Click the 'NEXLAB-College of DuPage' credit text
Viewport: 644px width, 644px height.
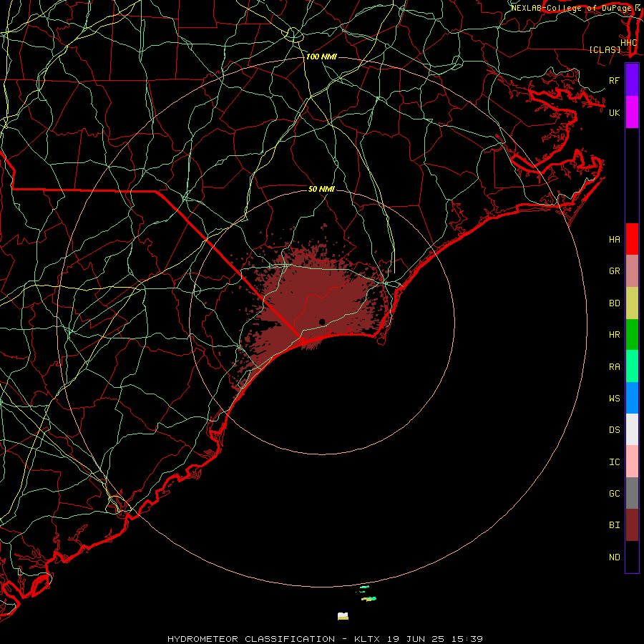coord(572,8)
